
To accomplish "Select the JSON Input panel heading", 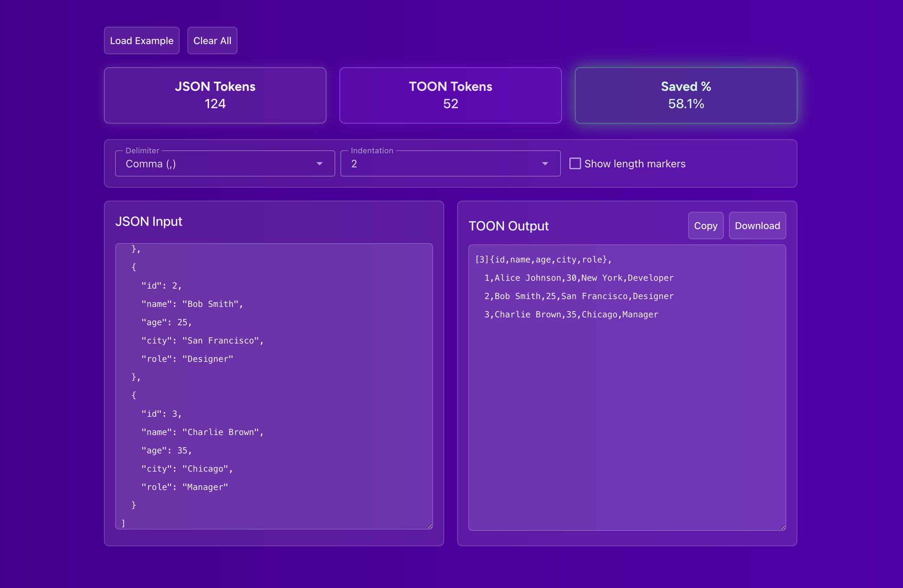I will click(149, 221).
